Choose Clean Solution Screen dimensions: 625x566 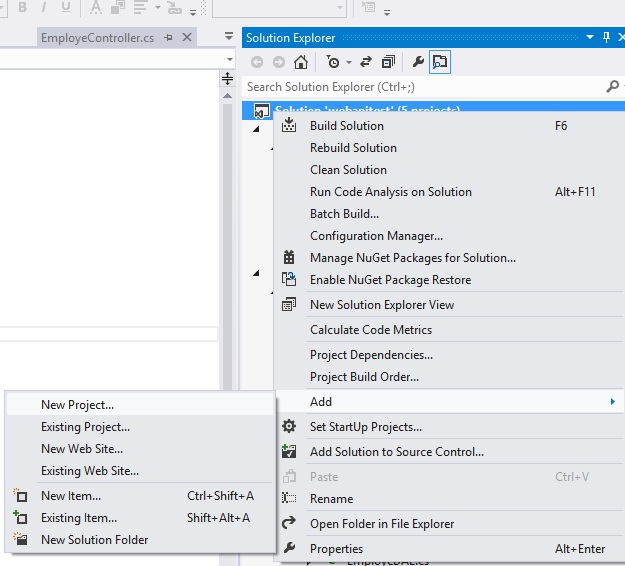point(450,169)
